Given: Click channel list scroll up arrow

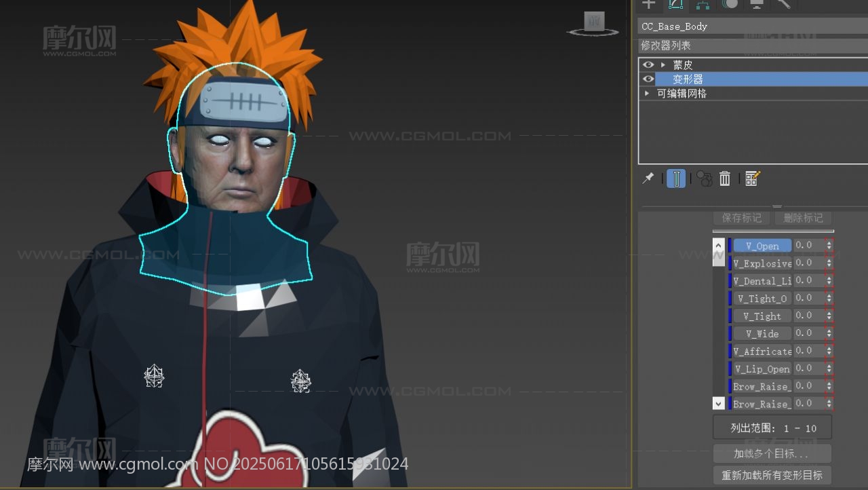Looking at the screenshot, I should click(x=719, y=245).
